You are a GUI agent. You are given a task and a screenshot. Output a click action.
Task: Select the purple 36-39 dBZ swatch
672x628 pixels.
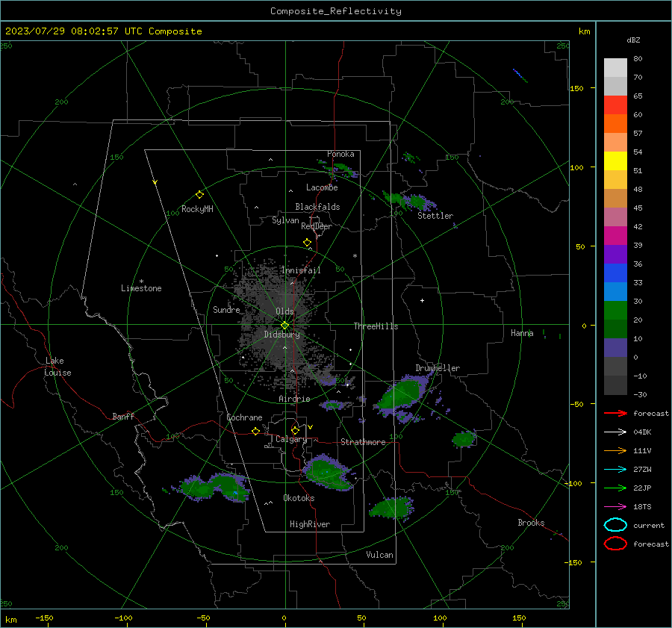(615, 255)
